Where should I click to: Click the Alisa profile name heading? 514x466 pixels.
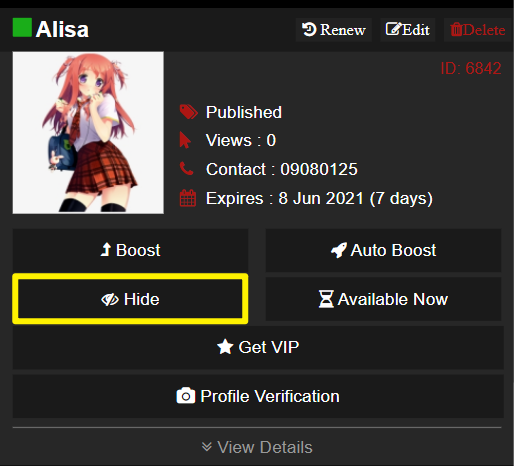click(x=62, y=29)
